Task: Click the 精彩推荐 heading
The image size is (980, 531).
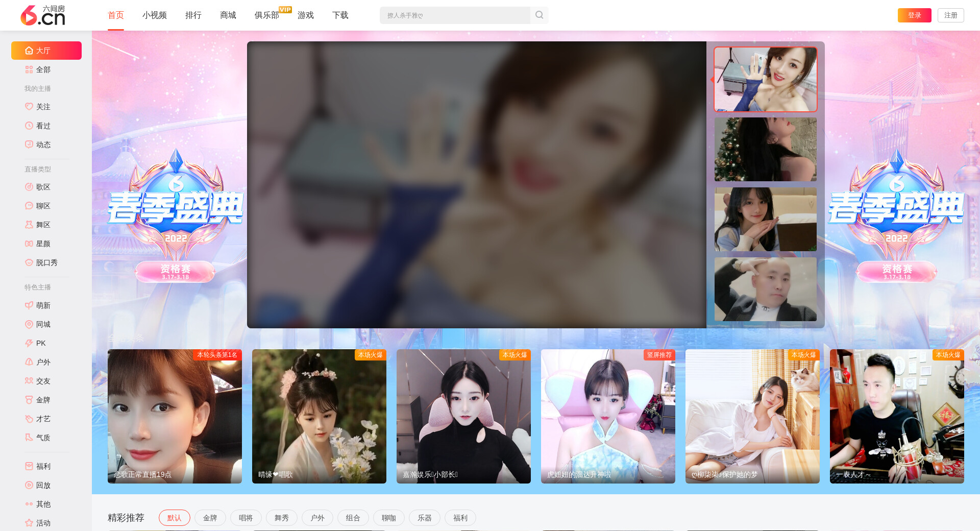Action: (x=126, y=518)
